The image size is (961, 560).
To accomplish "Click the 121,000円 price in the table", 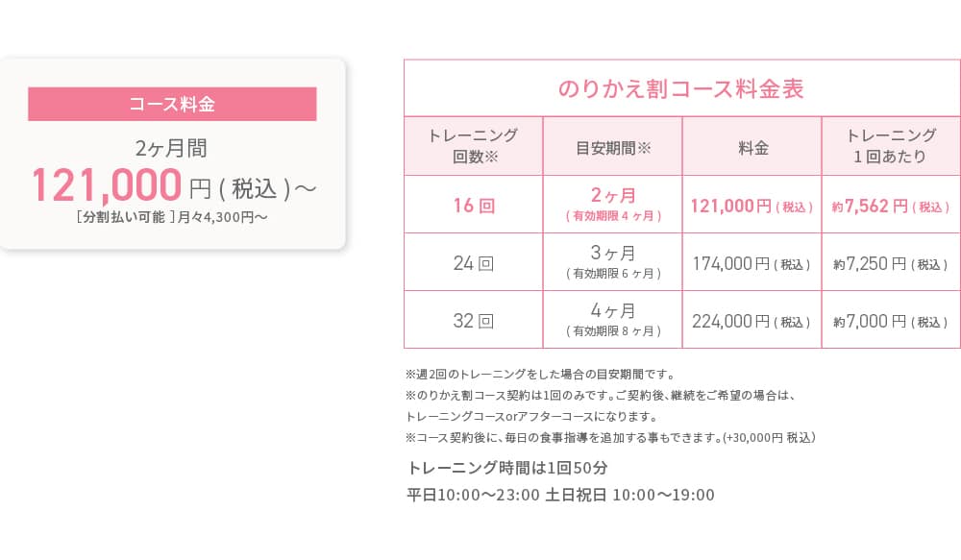I will [x=752, y=206].
